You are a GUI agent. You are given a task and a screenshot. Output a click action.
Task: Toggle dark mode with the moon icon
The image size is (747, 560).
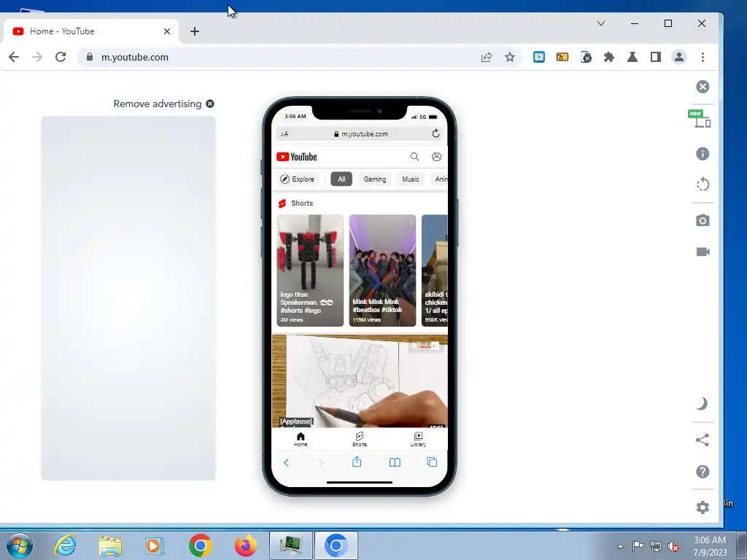(x=703, y=404)
